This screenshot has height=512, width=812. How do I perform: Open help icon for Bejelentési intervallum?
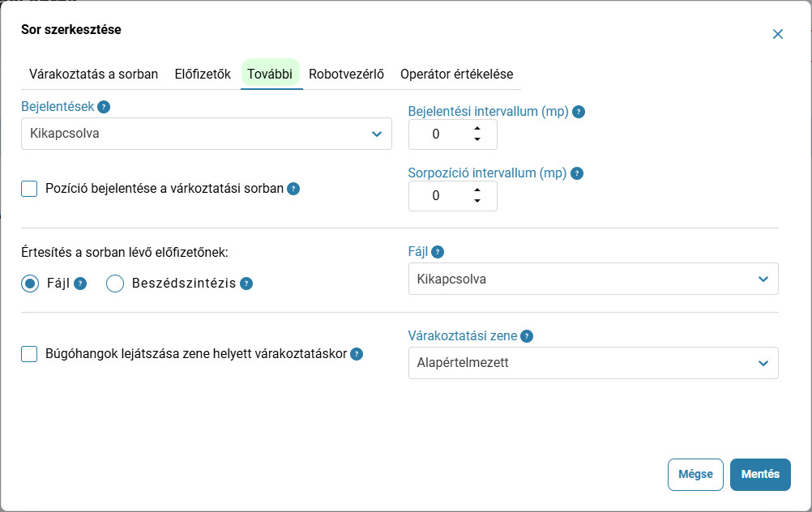[579, 112]
